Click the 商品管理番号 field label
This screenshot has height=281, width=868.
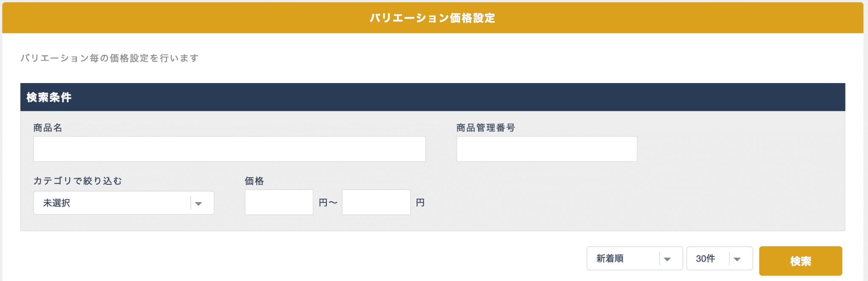point(486,128)
